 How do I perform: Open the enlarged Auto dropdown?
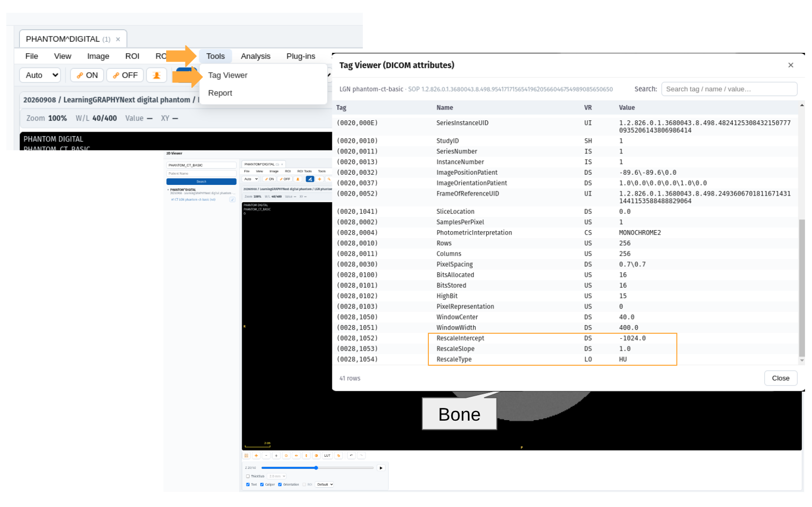40,75
